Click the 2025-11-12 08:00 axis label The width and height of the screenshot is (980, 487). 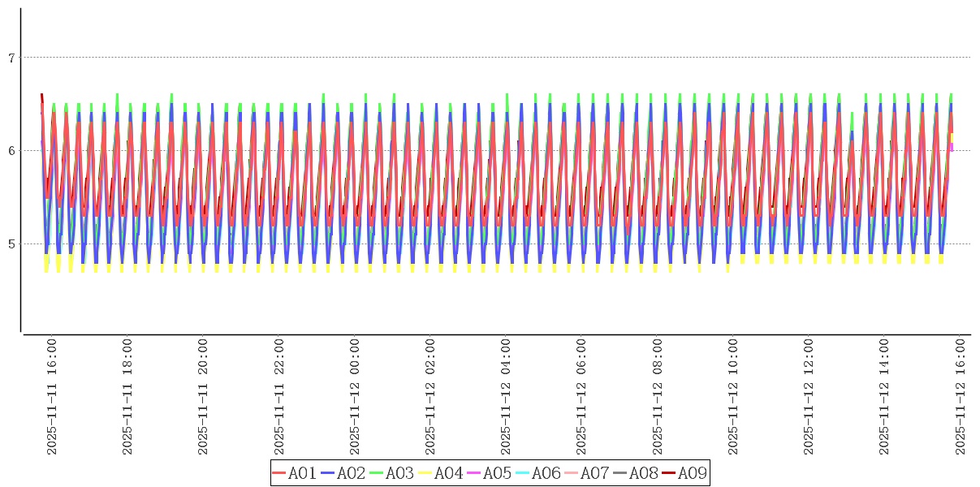pyautogui.click(x=658, y=397)
